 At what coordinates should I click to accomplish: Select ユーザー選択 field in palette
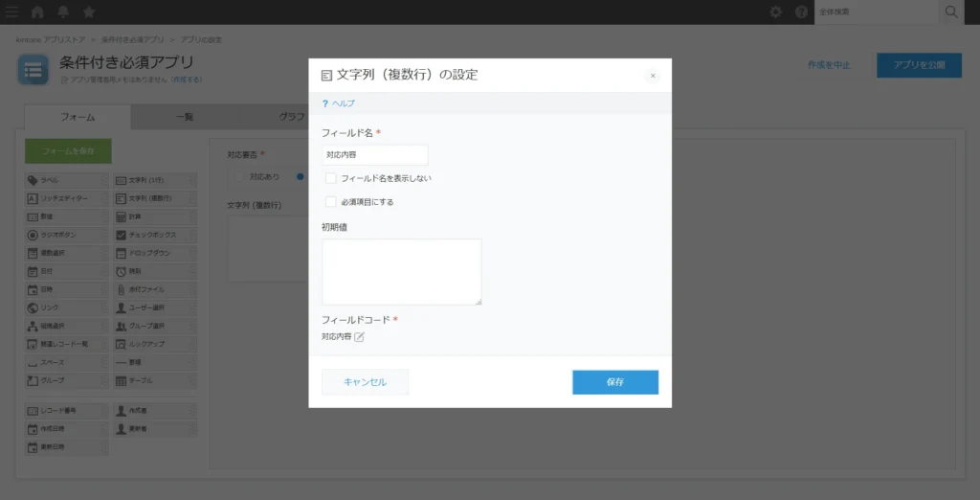(x=155, y=307)
